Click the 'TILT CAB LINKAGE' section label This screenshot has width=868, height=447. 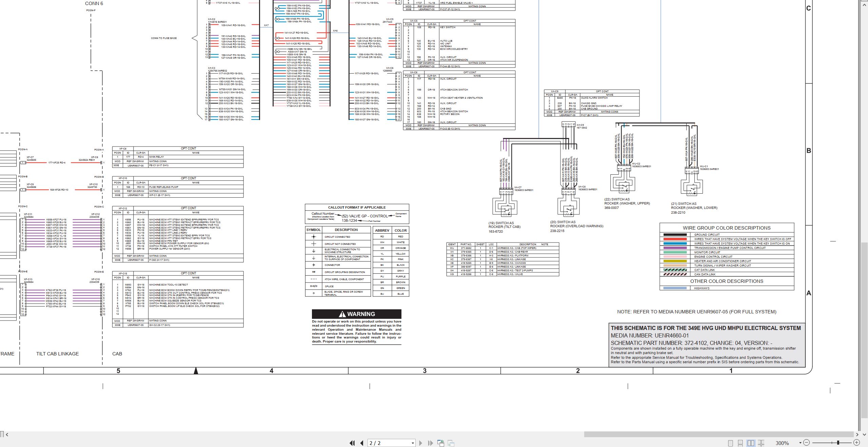[x=57, y=354]
